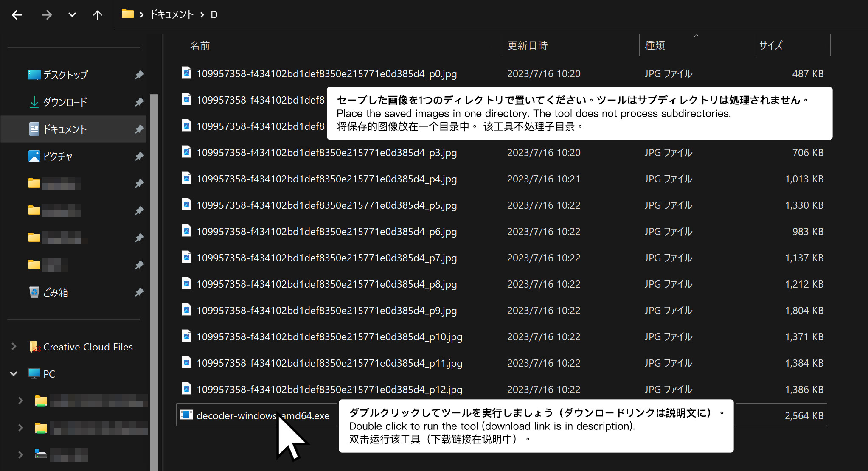Open デスクトップ in the sidebar

coord(65,75)
